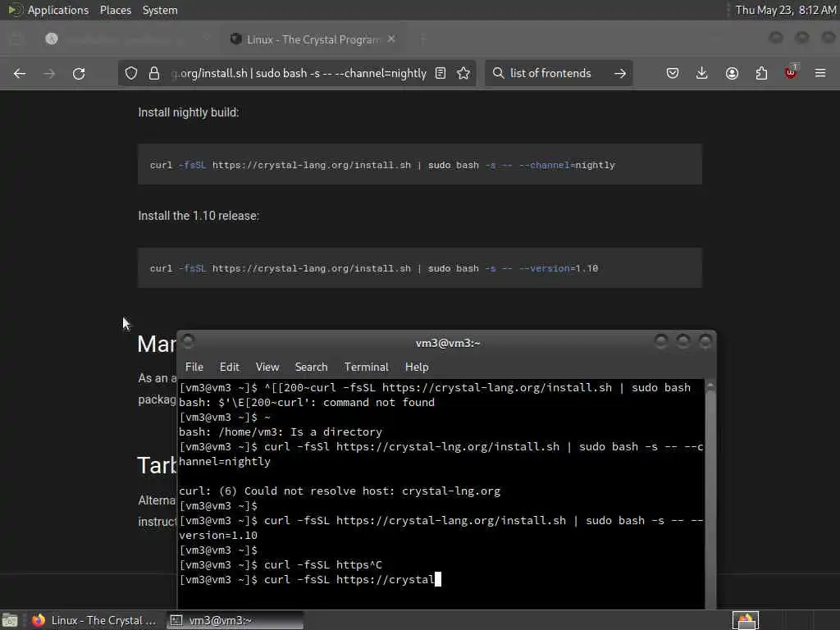
Task: Click 'Install nightly build:' text
Action: click(x=189, y=112)
